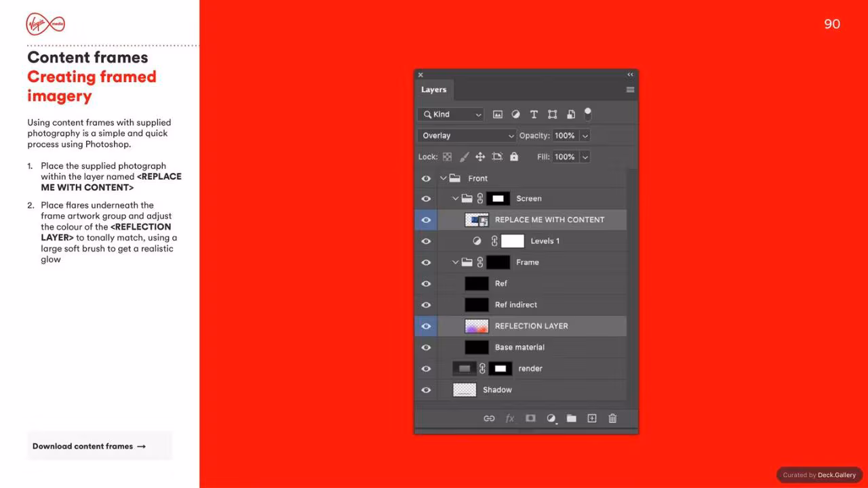
Task: Lock image pixels brush icon
Action: coord(464,157)
